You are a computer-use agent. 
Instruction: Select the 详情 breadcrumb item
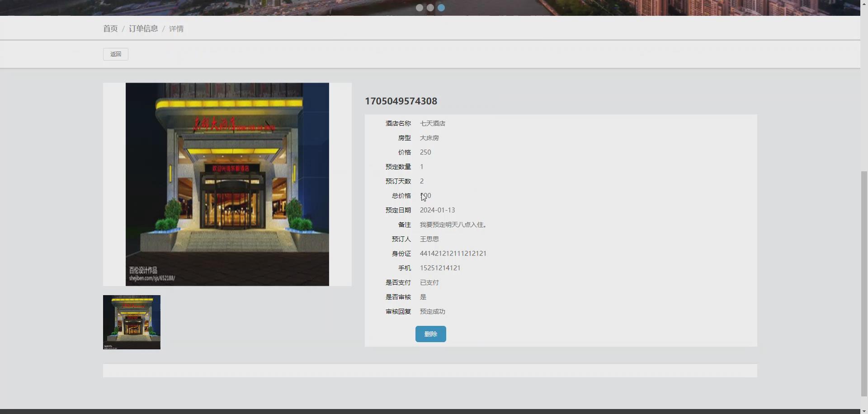[176, 28]
